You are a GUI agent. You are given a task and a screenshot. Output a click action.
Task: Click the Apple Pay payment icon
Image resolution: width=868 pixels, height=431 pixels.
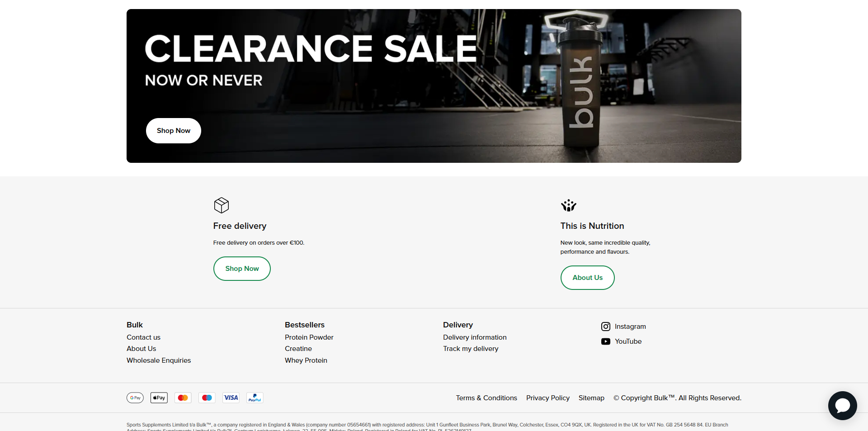coord(159,398)
